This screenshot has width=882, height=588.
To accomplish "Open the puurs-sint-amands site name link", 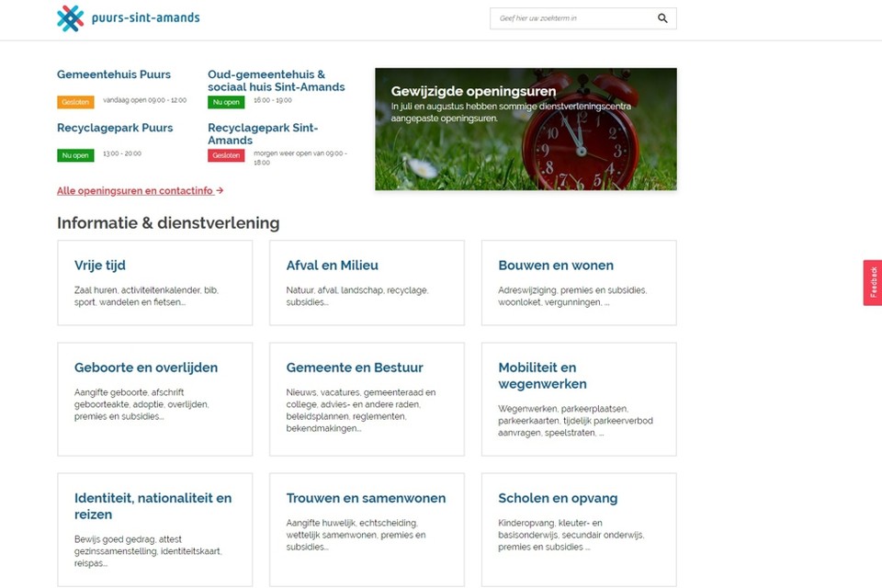I will pyautogui.click(x=145, y=18).
